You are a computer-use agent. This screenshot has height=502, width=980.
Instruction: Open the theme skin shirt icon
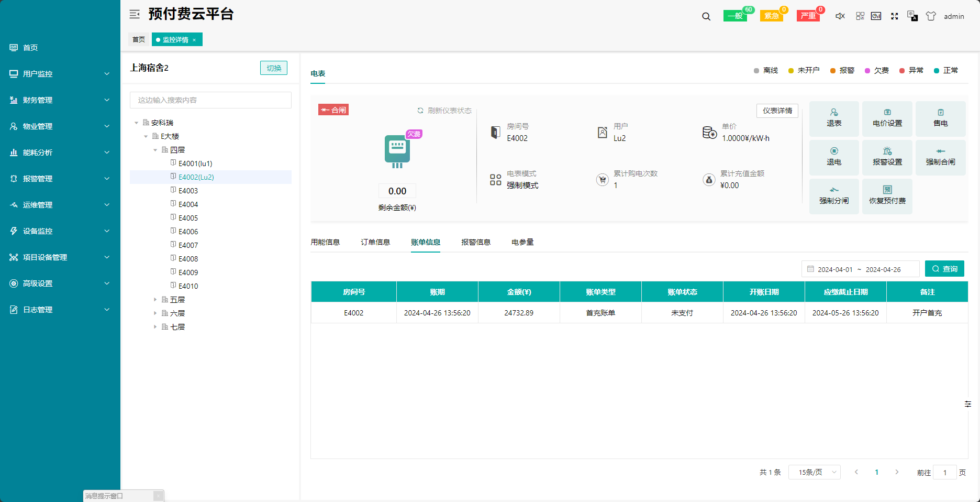(x=931, y=16)
